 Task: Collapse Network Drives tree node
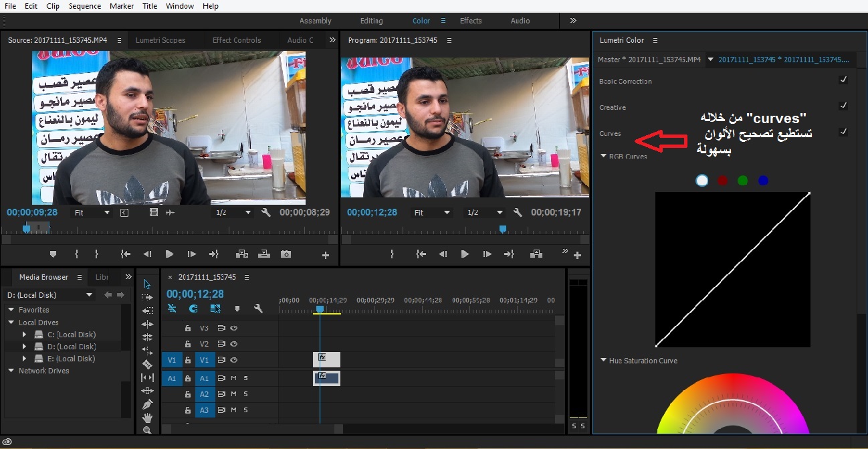point(11,371)
